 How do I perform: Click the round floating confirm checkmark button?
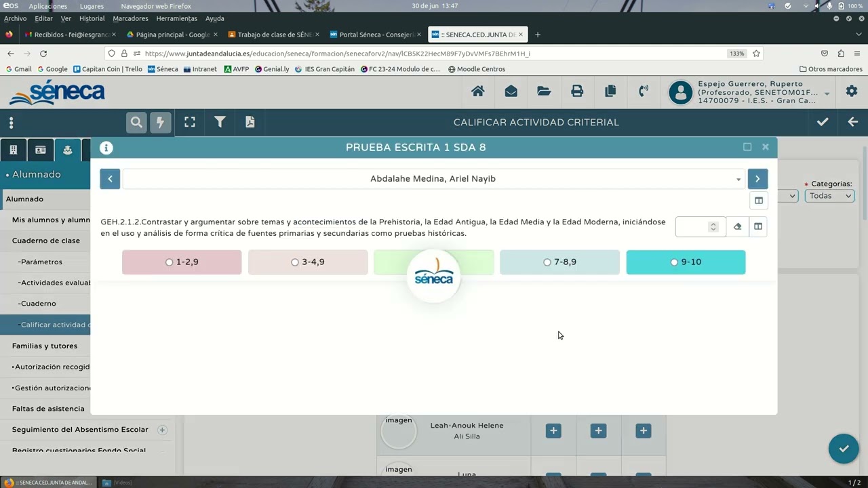(x=844, y=449)
